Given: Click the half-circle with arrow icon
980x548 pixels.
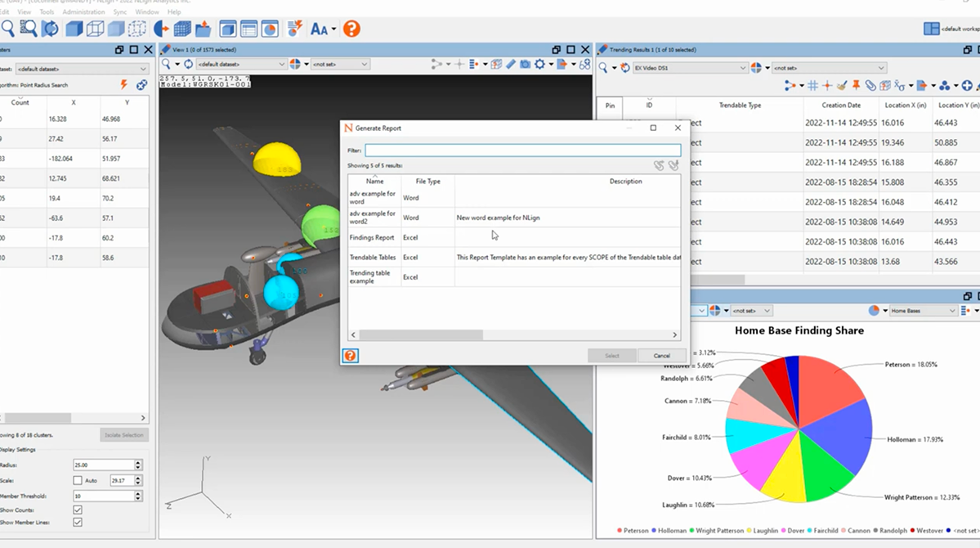Looking at the screenshot, I should coord(161,28).
